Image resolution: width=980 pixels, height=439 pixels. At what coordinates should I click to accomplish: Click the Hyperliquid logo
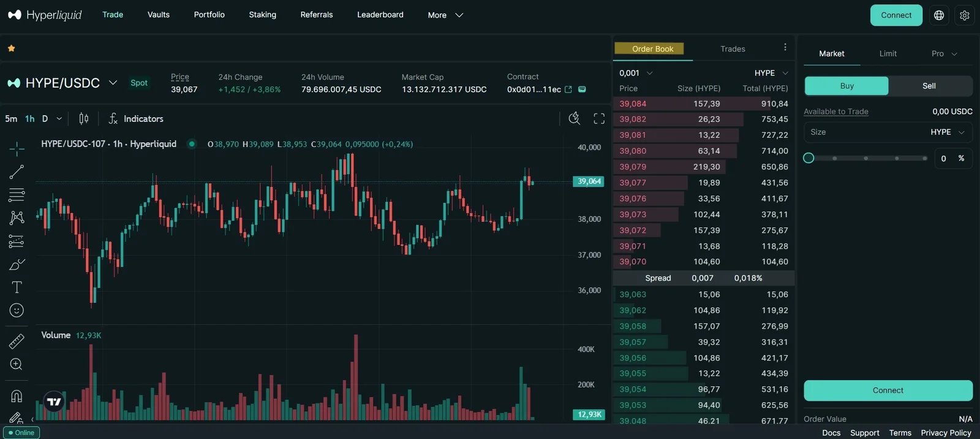coord(45,15)
